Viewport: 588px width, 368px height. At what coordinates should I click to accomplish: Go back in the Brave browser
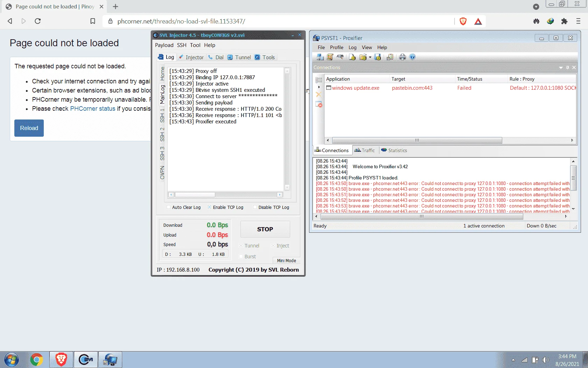[x=10, y=21]
